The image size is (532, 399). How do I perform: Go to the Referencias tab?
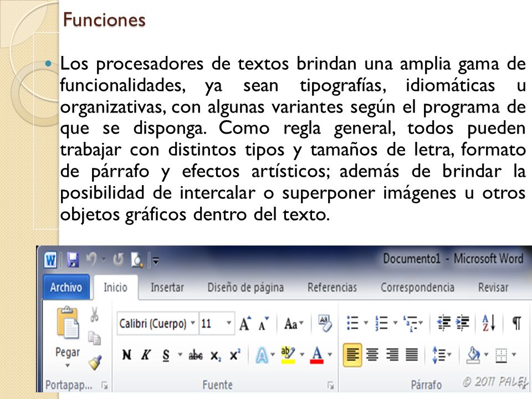(332, 288)
